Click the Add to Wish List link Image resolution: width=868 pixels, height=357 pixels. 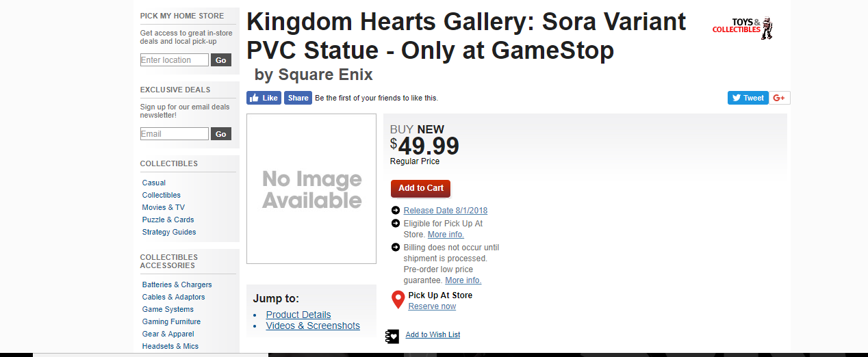[x=433, y=335]
